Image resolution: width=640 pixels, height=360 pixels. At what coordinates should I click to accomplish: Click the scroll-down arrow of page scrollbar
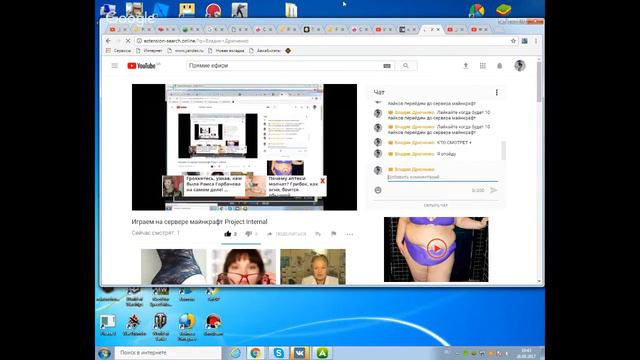pos(539,281)
